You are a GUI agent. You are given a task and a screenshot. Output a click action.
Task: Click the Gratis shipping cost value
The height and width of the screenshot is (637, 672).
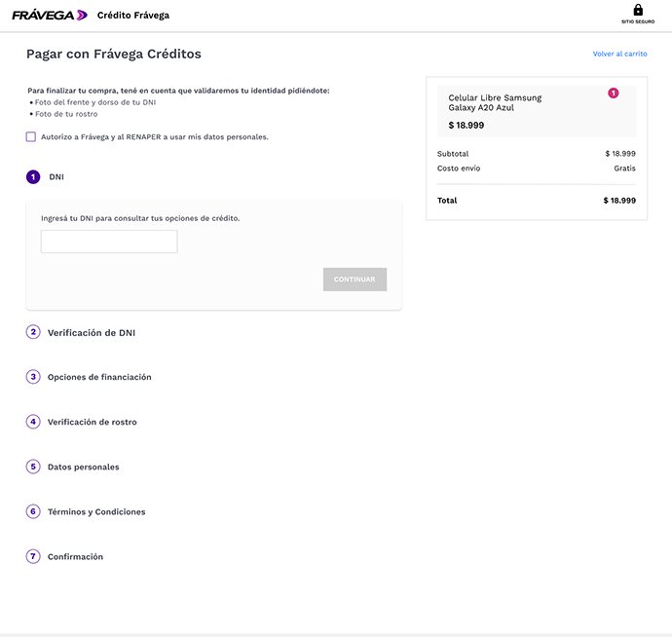click(x=624, y=169)
